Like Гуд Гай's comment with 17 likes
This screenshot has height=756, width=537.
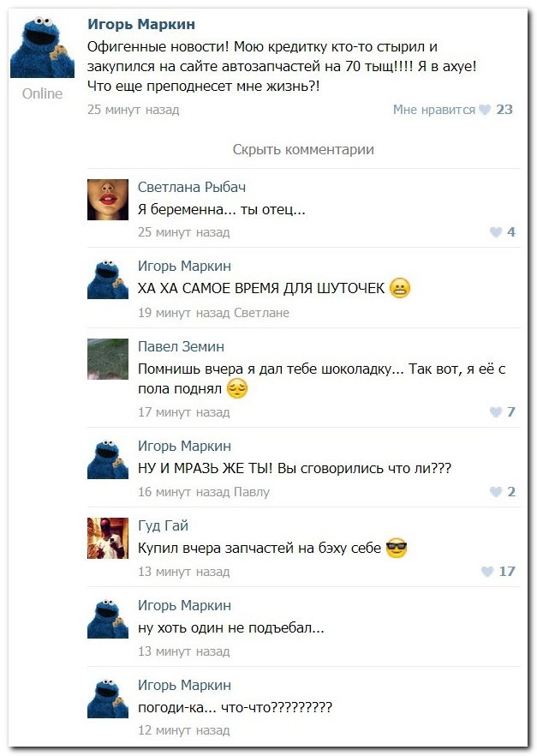[x=487, y=572]
